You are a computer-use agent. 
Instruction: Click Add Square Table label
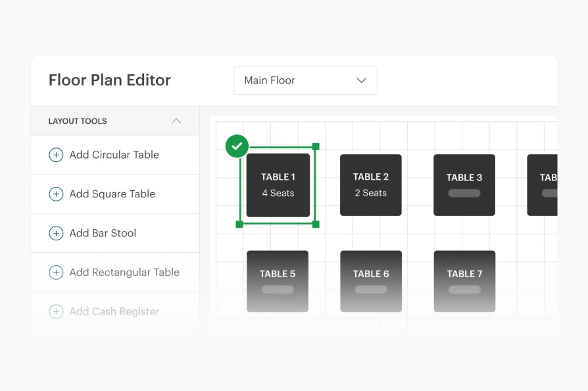tap(112, 194)
